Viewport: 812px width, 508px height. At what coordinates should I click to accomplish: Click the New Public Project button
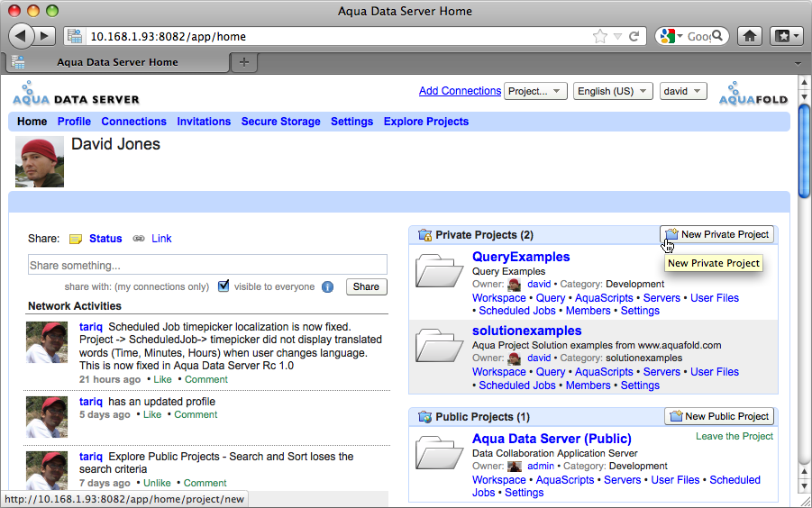tap(719, 416)
